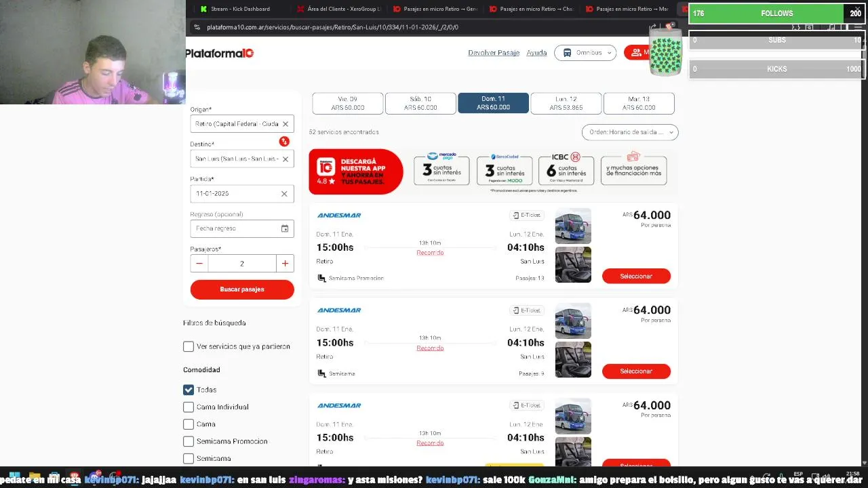The height and width of the screenshot is (488, 868).
Task: Click the bus icon in the Omnibus selector
Action: tap(567, 53)
